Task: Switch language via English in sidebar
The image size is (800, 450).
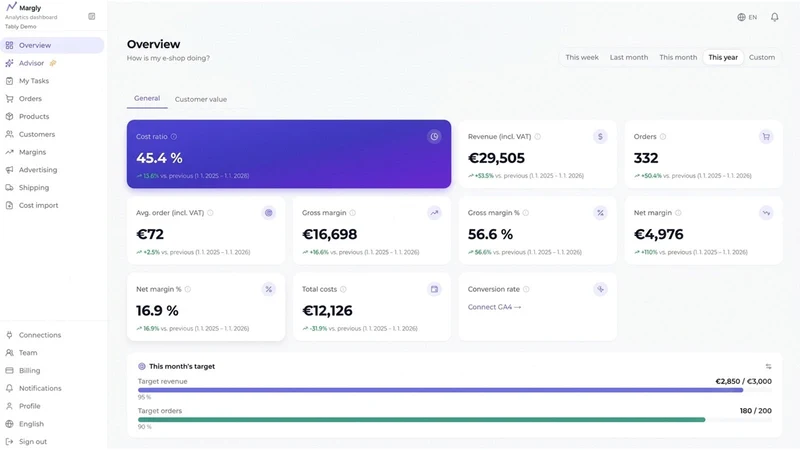Action: [52, 424]
